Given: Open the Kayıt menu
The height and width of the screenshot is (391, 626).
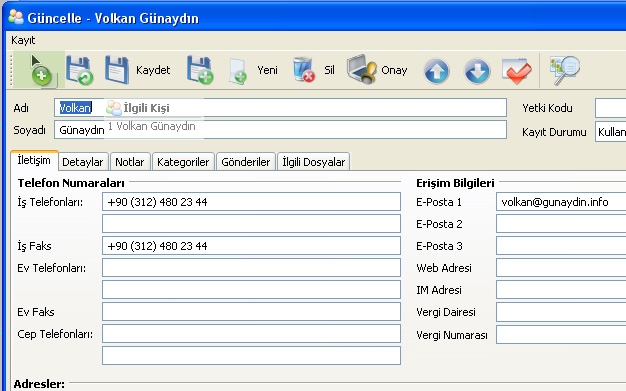Looking at the screenshot, I should pos(23,40).
